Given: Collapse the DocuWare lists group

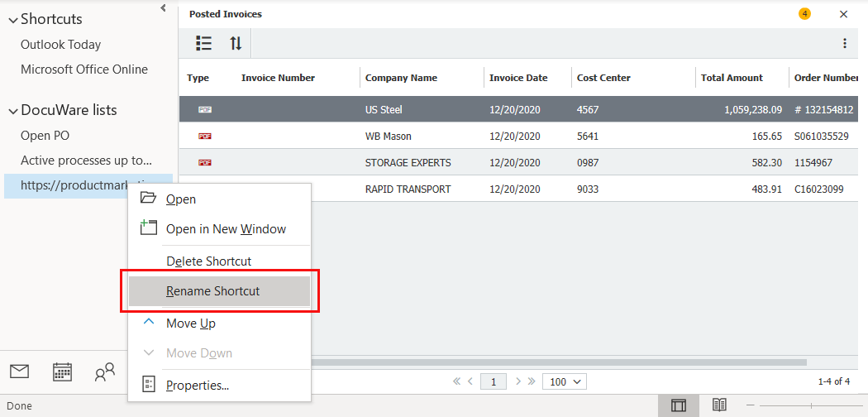Looking at the screenshot, I should click(12, 111).
